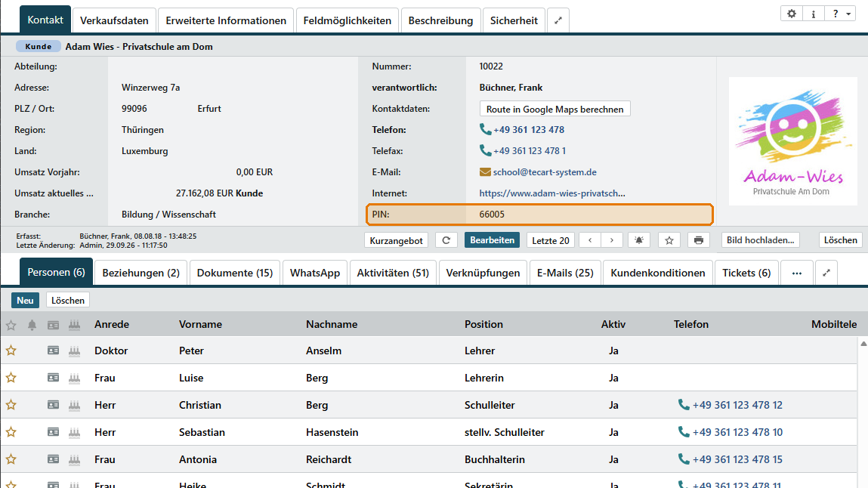
Task: Click the Neu button in Personen
Action: [x=25, y=301]
